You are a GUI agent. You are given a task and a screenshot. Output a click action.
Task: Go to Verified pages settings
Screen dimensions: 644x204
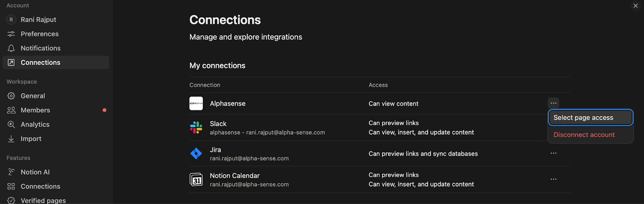tap(43, 200)
